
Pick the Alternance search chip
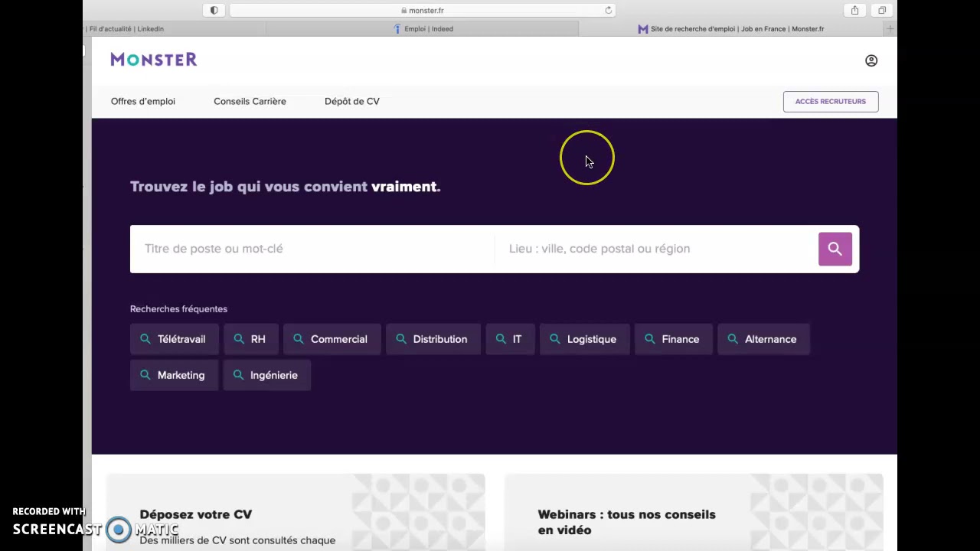tap(763, 339)
